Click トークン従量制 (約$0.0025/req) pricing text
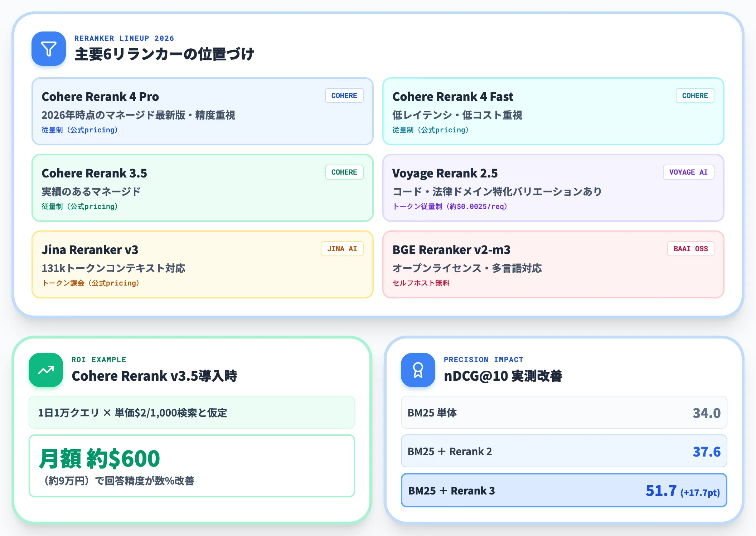Image resolution: width=756 pixels, height=536 pixels. [450, 206]
